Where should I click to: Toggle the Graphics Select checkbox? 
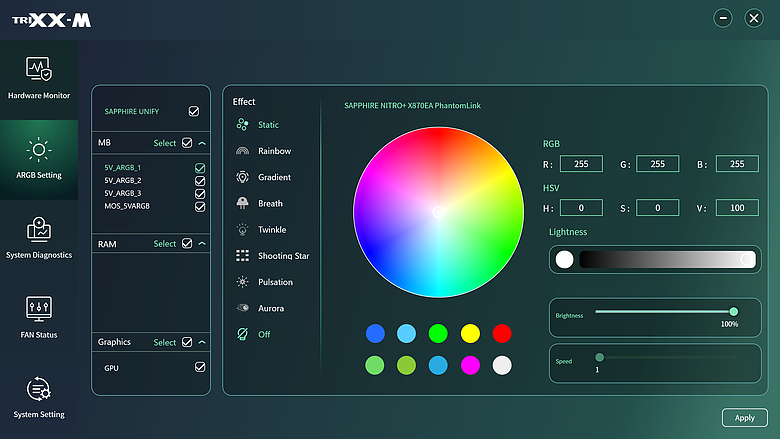pyautogui.click(x=187, y=342)
